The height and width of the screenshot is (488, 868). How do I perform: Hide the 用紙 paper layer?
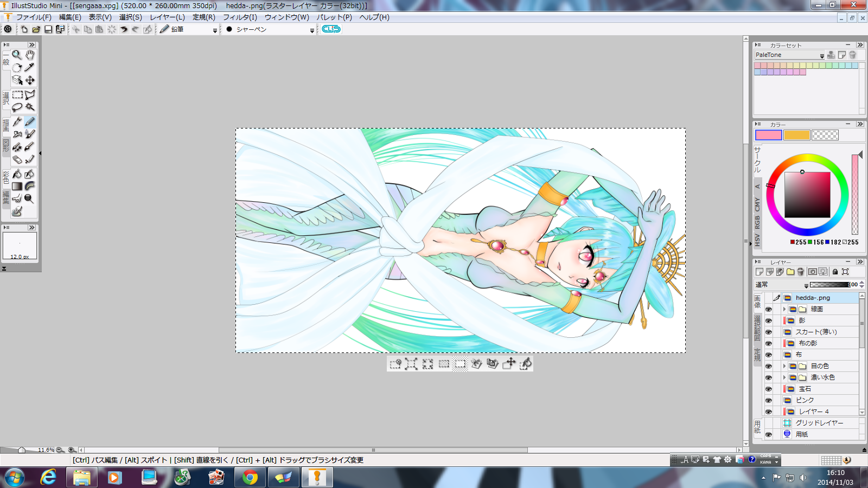pyautogui.click(x=768, y=434)
